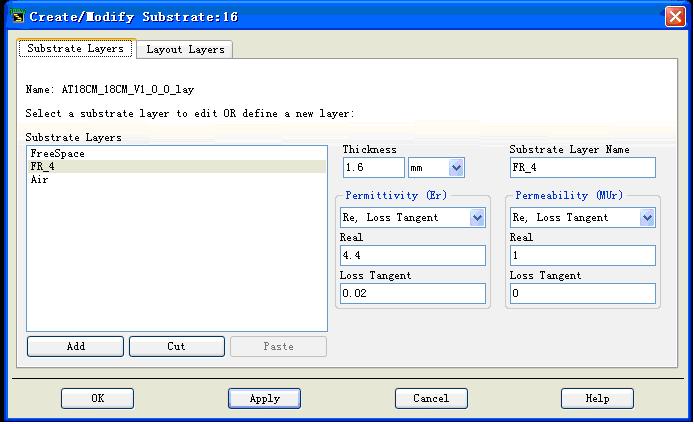Click the OK button
The width and height of the screenshot is (694, 424).
[x=97, y=398]
